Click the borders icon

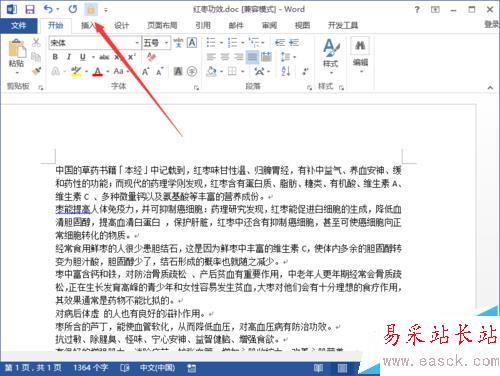tap(232, 71)
